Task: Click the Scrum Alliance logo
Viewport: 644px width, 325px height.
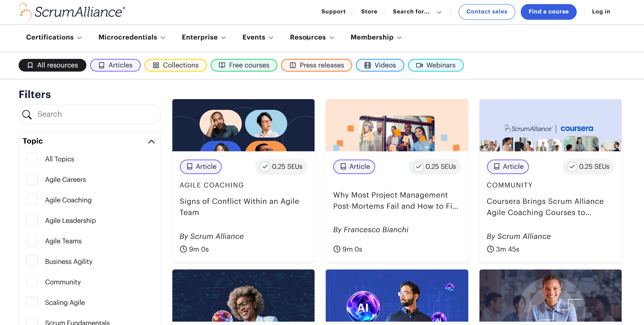Action: tap(72, 12)
